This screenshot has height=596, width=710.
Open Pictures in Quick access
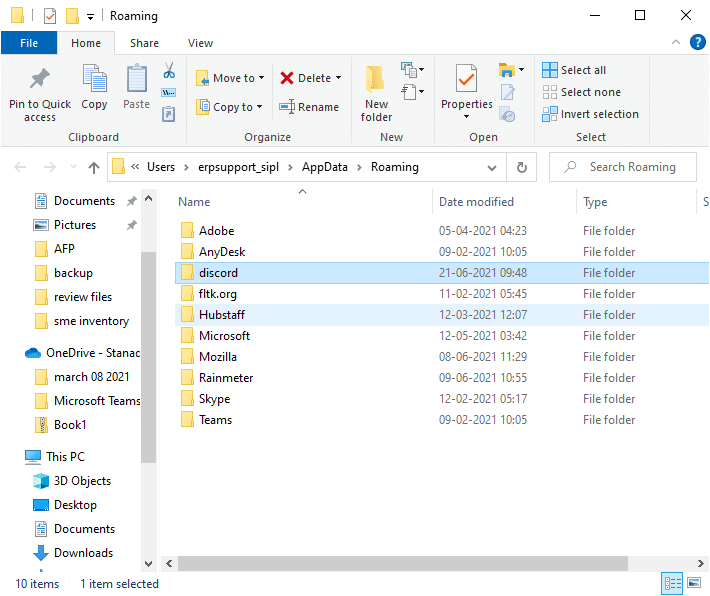tap(75, 225)
